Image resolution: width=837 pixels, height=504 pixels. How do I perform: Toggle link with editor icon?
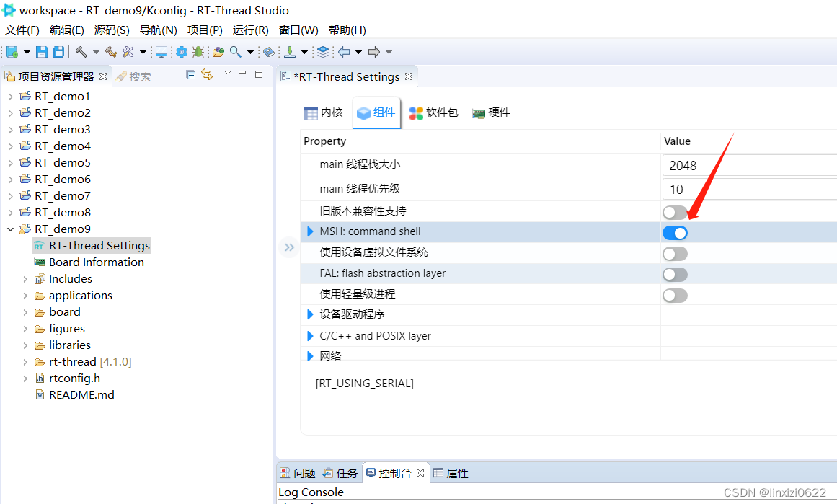(x=207, y=75)
